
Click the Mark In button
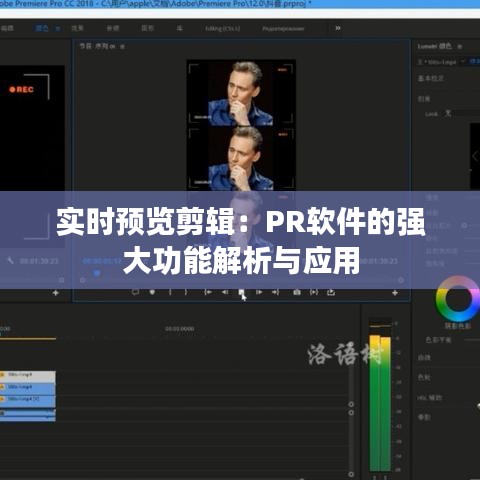coord(170,292)
